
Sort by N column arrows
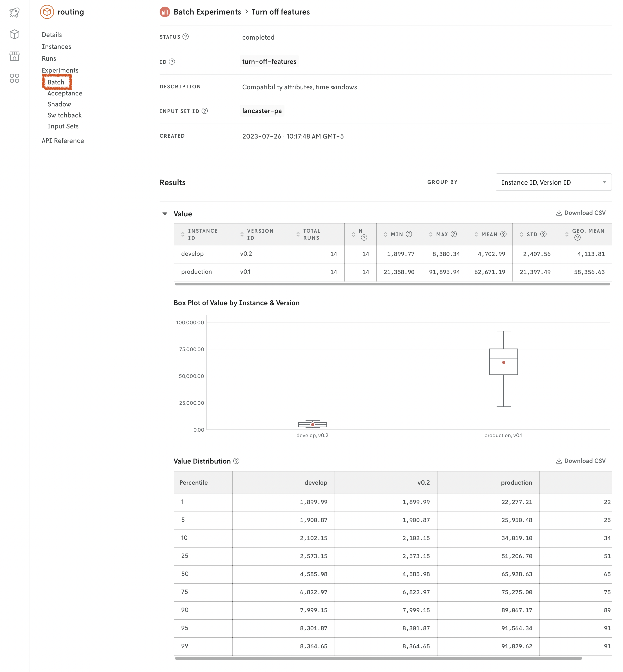tap(353, 234)
